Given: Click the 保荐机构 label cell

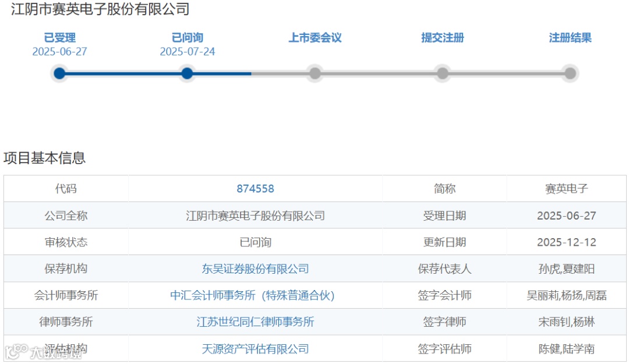Looking at the screenshot, I should pyautogui.click(x=66, y=268).
